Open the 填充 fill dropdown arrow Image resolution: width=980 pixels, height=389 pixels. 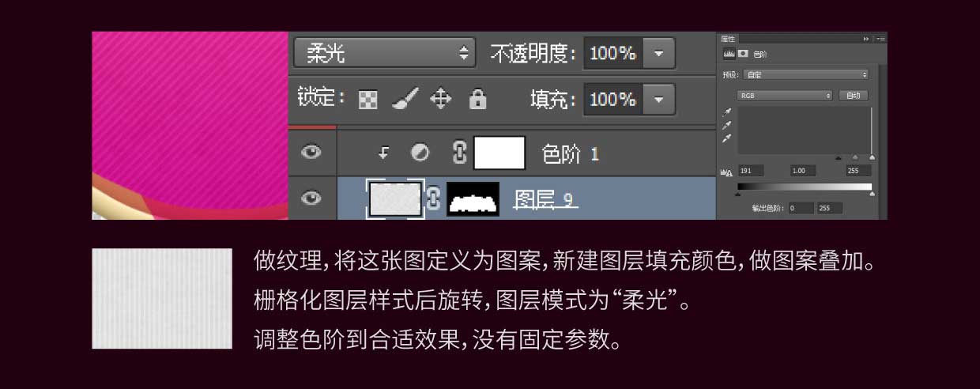click(x=659, y=100)
